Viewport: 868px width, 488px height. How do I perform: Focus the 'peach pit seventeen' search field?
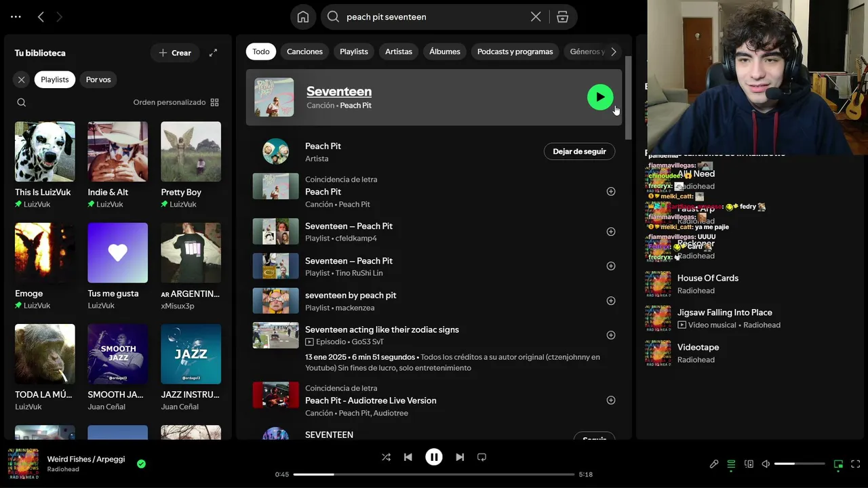pyautogui.click(x=434, y=17)
